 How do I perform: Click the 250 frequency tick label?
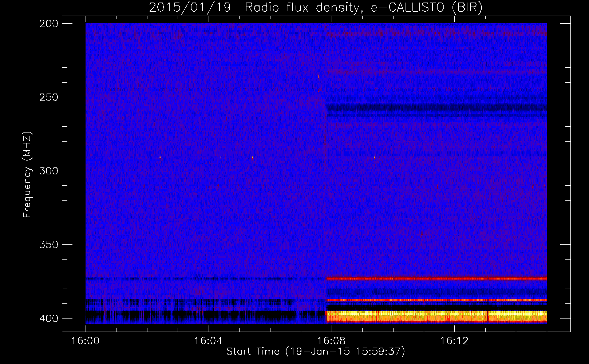click(x=49, y=97)
